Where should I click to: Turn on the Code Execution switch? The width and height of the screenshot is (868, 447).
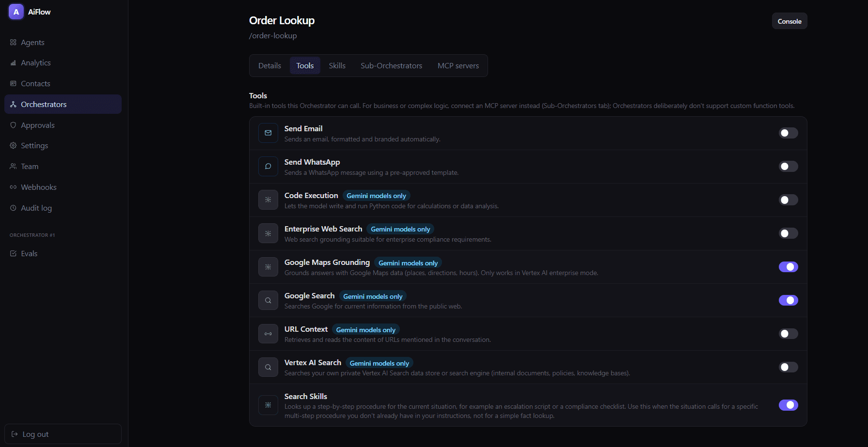click(x=788, y=200)
